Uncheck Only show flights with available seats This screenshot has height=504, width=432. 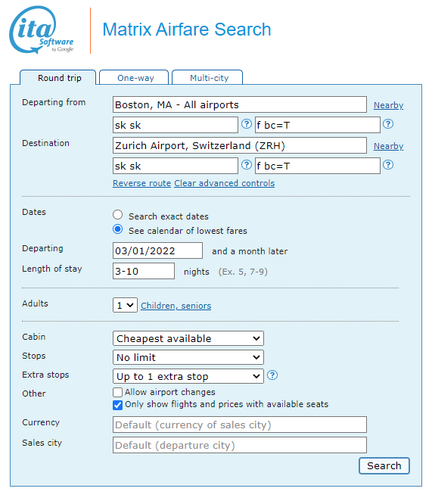117,405
